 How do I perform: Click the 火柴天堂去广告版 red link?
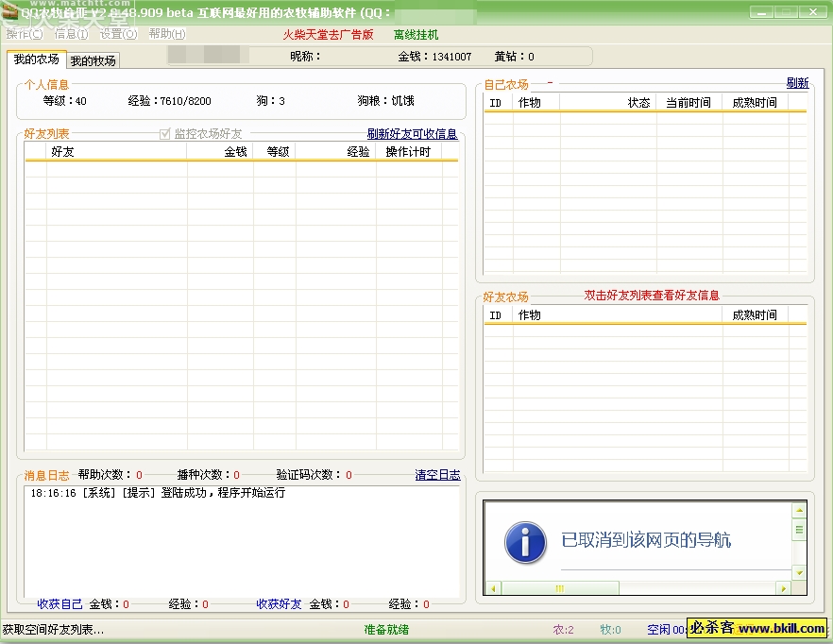pos(328,35)
